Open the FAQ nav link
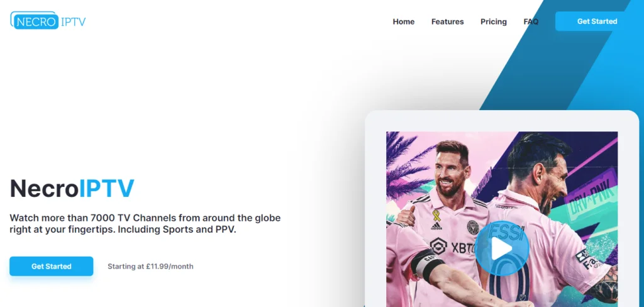The height and width of the screenshot is (307, 644). click(x=531, y=22)
